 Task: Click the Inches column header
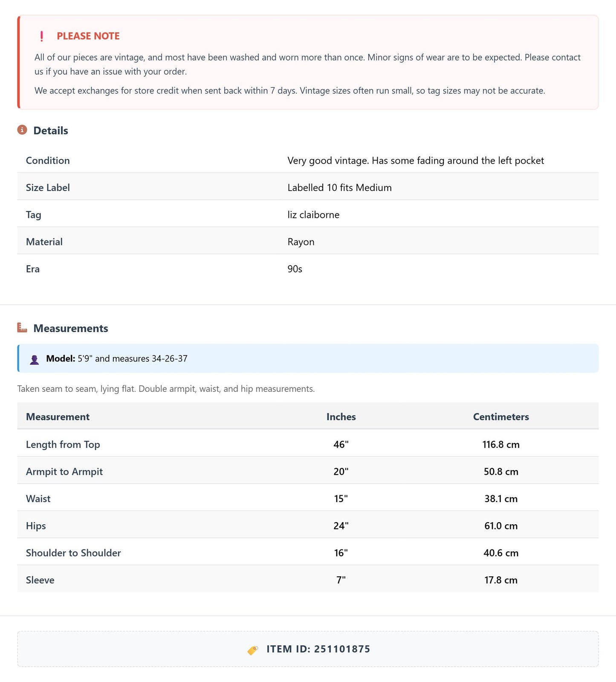pos(341,417)
